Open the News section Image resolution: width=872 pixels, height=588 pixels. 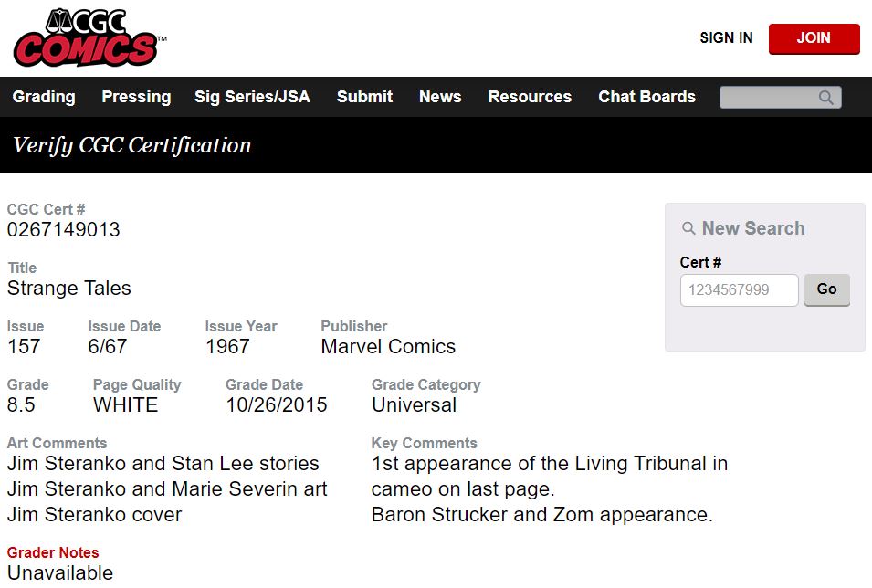[x=440, y=97]
